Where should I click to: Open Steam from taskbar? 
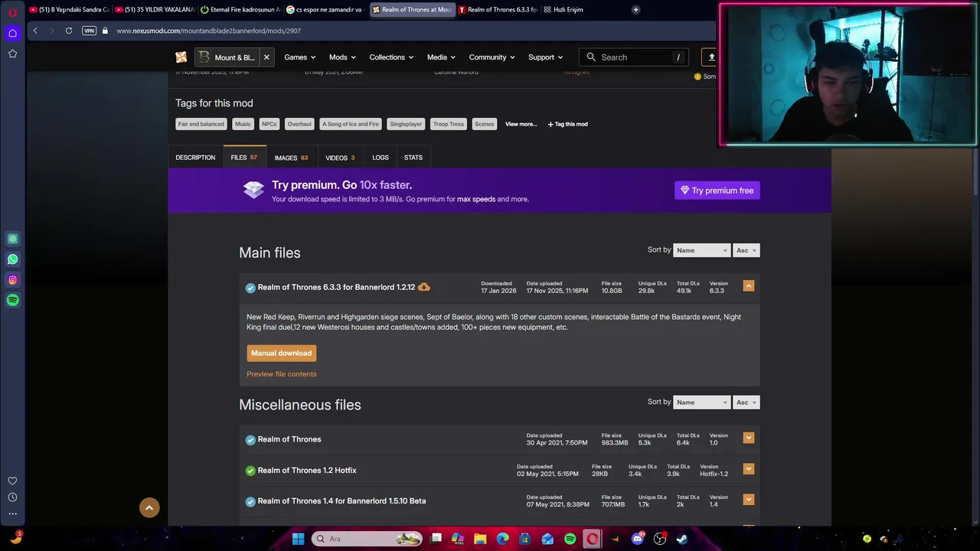coord(682,539)
